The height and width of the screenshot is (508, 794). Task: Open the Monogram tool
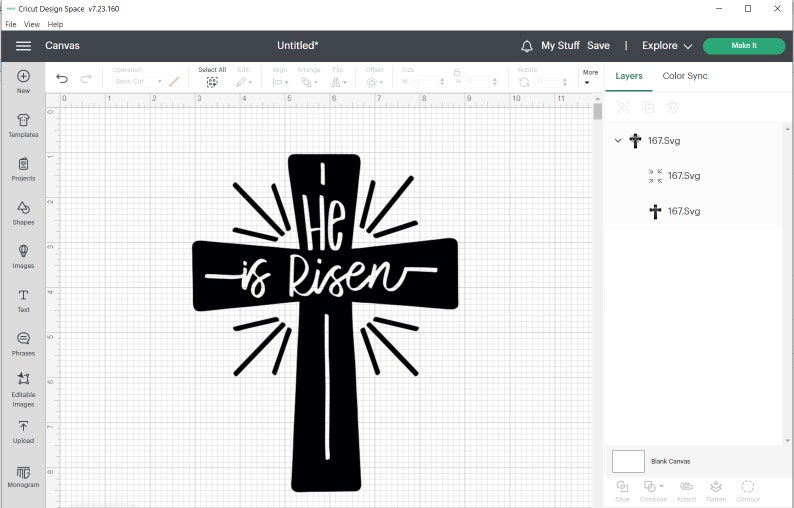point(23,476)
